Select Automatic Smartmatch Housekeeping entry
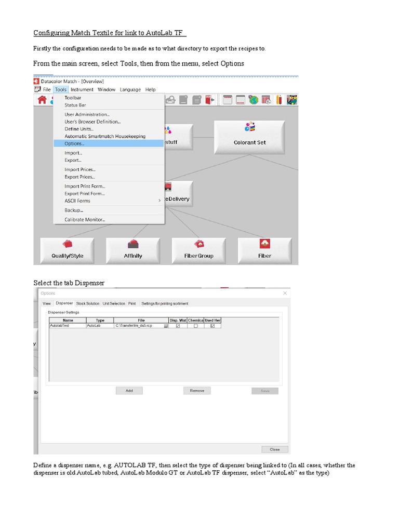The image size is (399, 532). pyautogui.click(x=109, y=136)
